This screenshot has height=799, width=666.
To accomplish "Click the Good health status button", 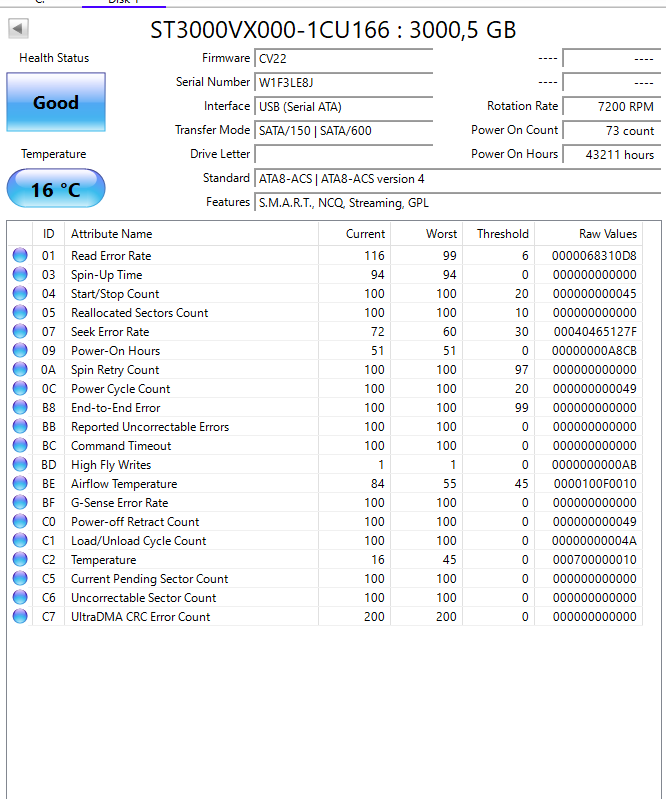I will [x=56, y=102].
